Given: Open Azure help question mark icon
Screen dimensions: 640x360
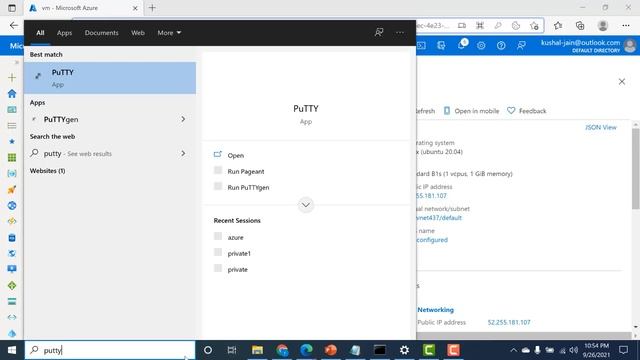Looking at the screenshot, I should pyautogui.click(x=501, y=45).
